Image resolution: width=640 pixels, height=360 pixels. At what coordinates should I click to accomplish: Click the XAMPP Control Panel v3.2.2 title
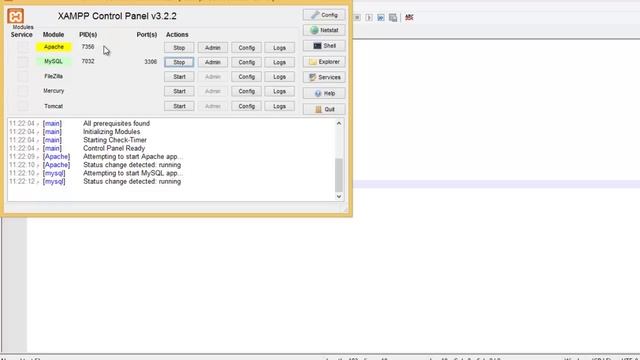(117, 16)
